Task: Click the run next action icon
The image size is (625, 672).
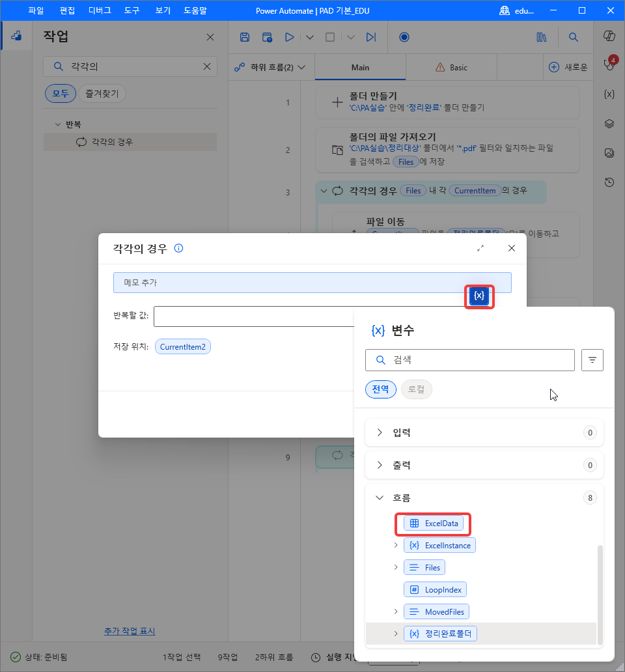Action: click(371, 37)
